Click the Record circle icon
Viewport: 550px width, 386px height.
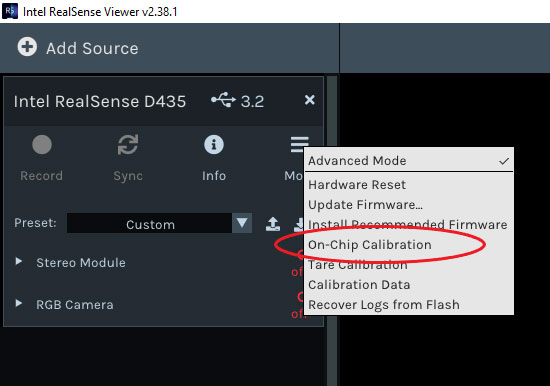(x=42, y=145)
